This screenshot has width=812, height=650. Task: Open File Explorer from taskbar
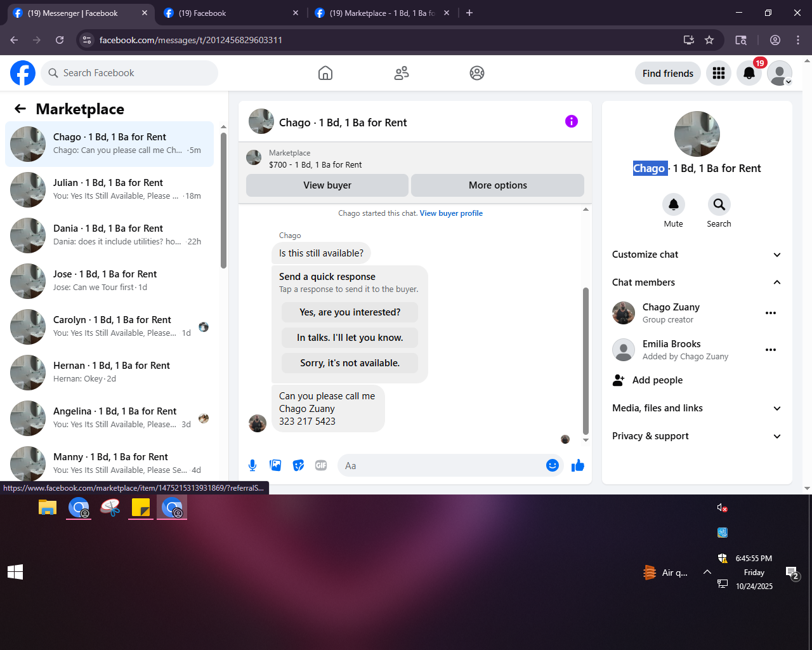tap(48, 507)
